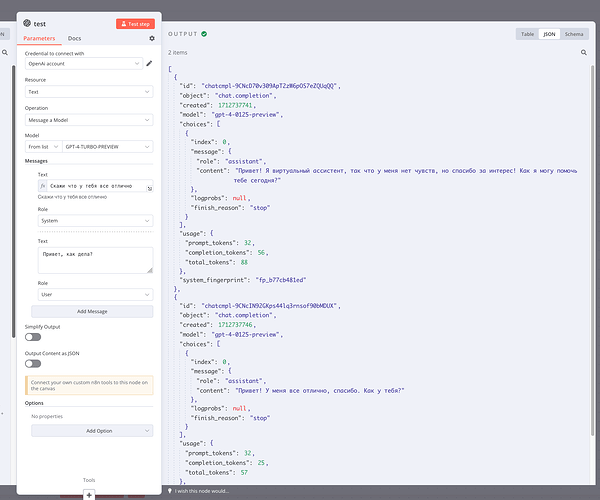Click the created value 1712737741

[x=235, y=105]
